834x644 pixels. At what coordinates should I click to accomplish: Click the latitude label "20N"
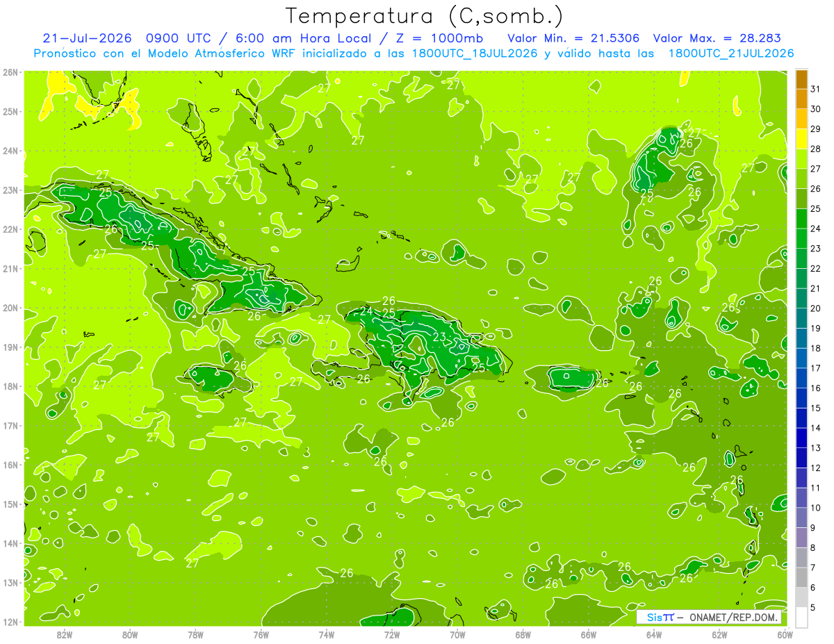10,308
